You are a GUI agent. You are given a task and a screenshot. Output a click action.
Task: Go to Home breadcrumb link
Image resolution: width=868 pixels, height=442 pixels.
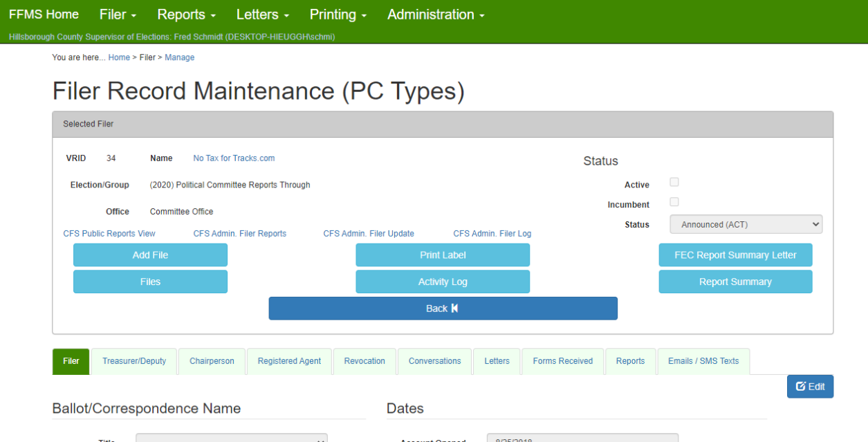click(119, 57)
